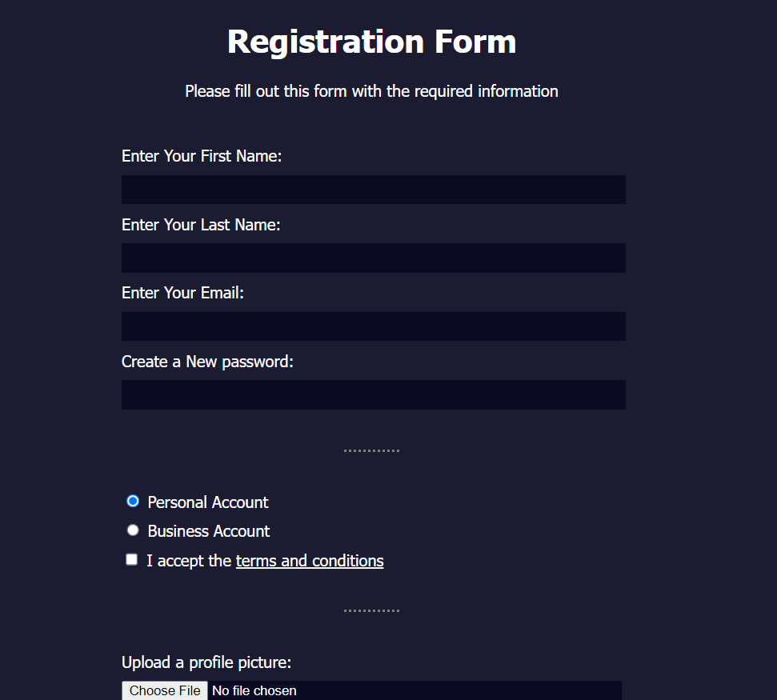Click the "Enter Your Email" label
Image resolution: width=777 pixels, height=700 pixels.
182,293
